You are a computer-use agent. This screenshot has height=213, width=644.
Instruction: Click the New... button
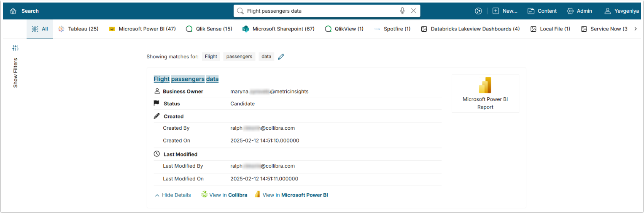click(505, 11)
